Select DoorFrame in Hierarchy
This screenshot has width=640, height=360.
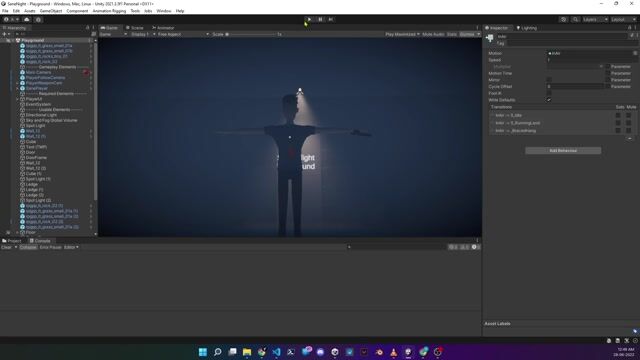coord(36,158)
